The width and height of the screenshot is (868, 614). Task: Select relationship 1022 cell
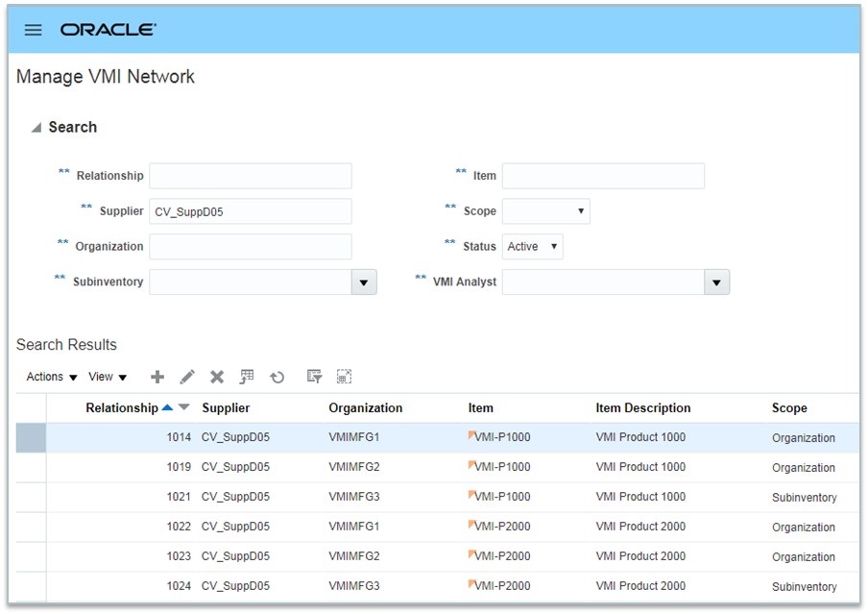pos(179,527)
